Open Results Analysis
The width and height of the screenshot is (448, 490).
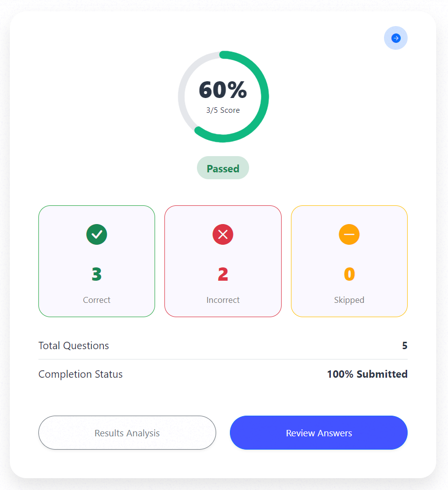[127, 432]
